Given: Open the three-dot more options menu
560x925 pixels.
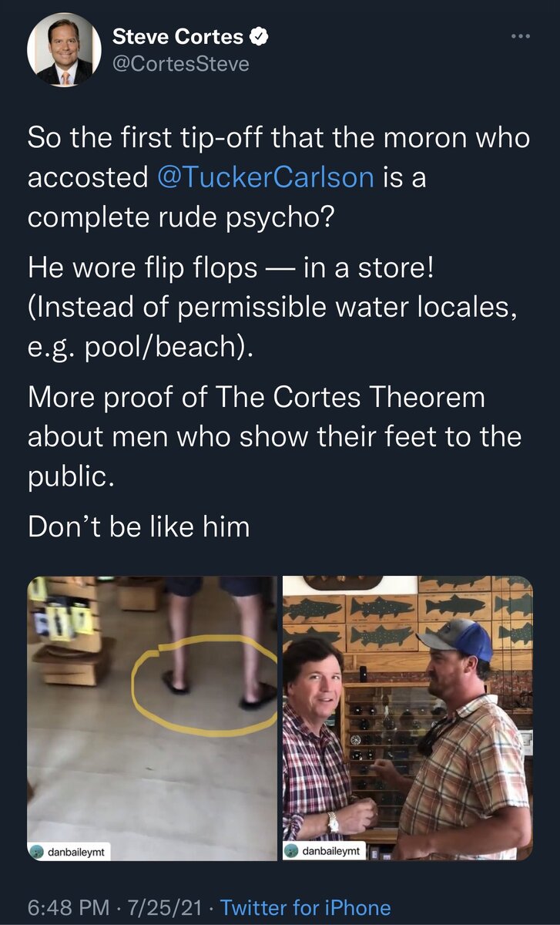Looking at the screenshot, I should point(521,36).
